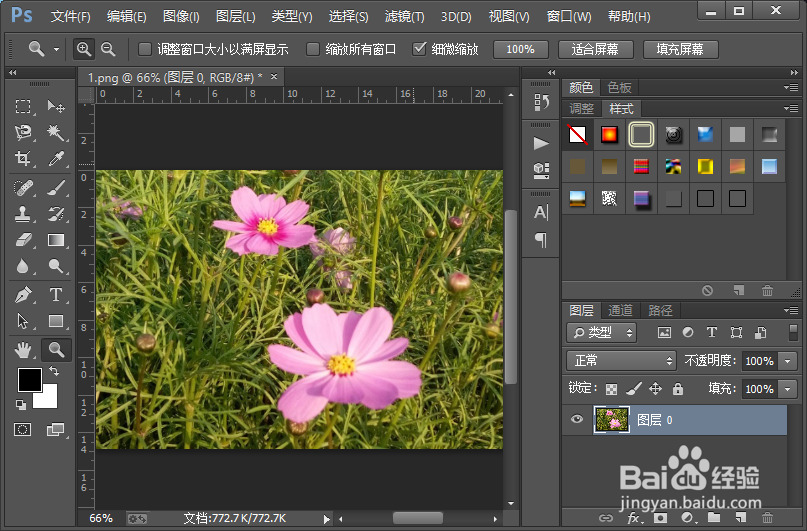This screenshot has width=807, height=531.
Task: Switch to the 通道 tab
Action: [x=620, y=310]
